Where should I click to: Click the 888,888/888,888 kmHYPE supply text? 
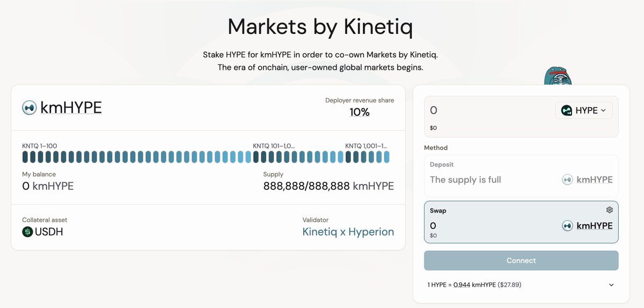(x=328, y=186)
